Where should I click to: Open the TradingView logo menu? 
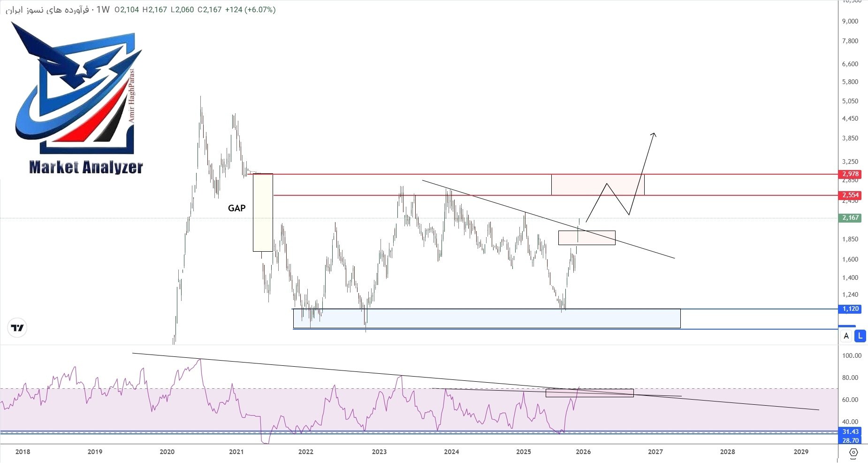coord(17,328)
